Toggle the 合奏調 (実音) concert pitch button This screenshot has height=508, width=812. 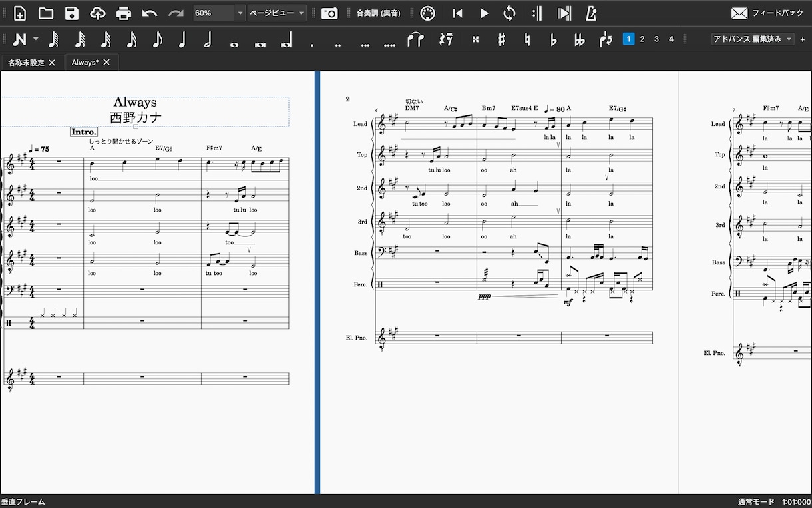click(x=378, y=13)
